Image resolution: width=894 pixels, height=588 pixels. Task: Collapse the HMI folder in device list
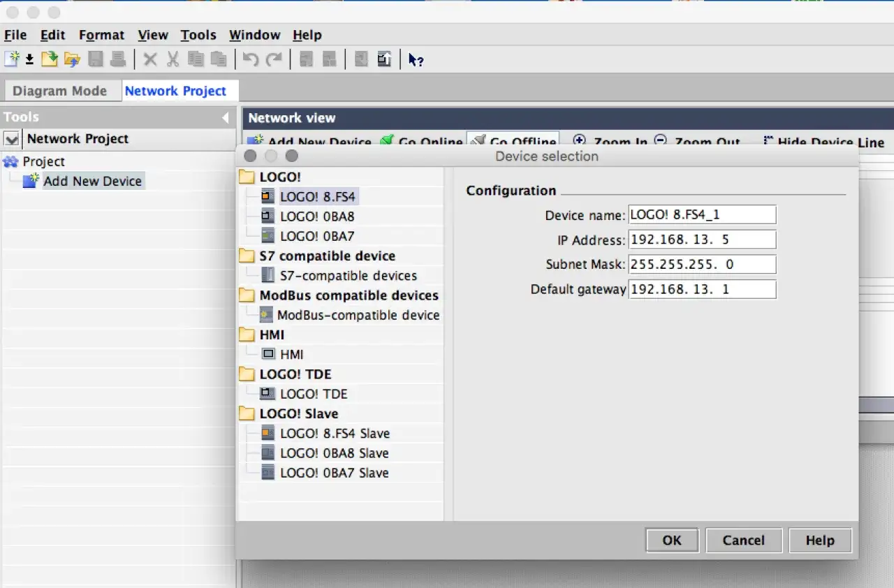coord(247,335)
